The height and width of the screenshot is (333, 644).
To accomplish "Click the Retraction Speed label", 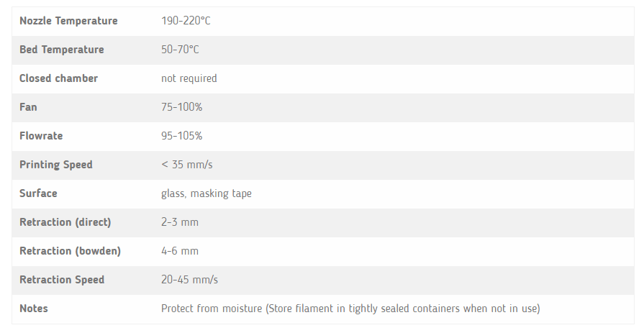I will pyautogui.click(x=62, y=280).
